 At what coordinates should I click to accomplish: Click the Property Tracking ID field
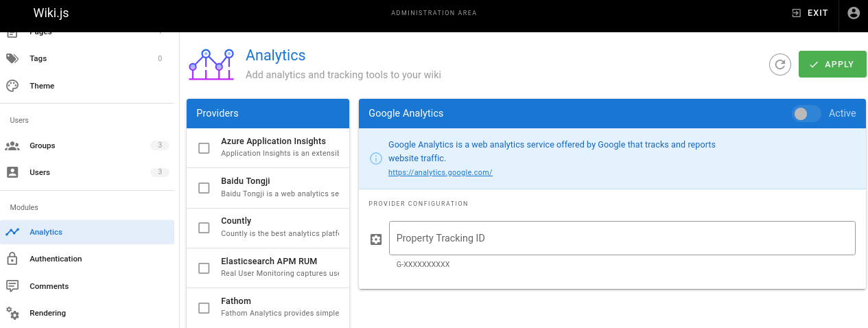tap(622, 238)
